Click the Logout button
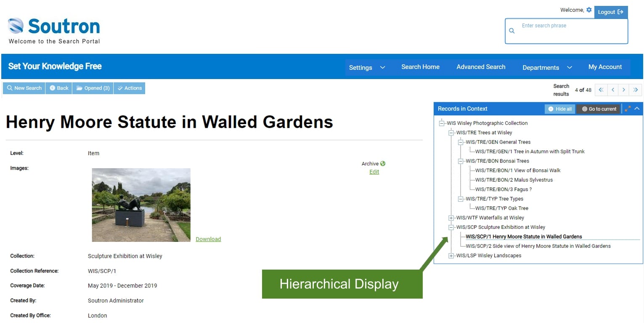The image size is (644, 323). pyautogui.click(x=610, y=12)
